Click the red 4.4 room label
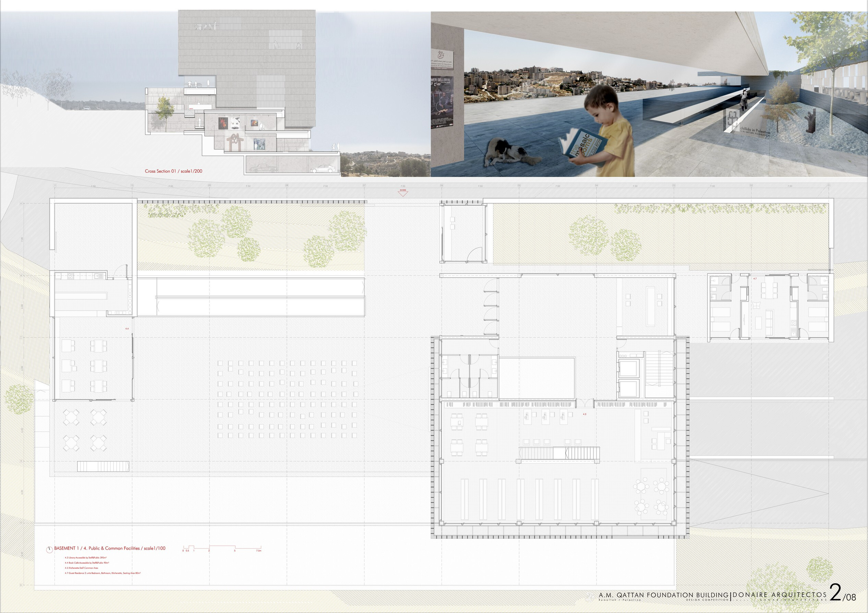 point(127,329)
